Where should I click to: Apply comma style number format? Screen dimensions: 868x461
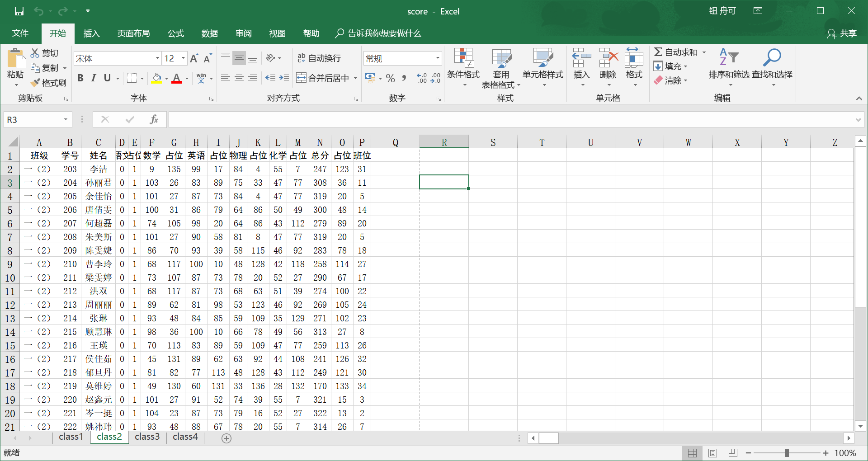pyautogui.click(x=404, y=78)
